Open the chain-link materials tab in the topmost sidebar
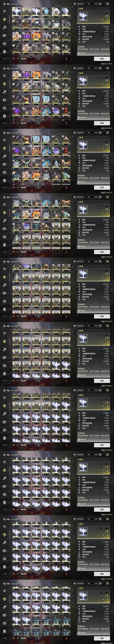Image resolution: width=114 pixels, height=644 pixels. coord(4,27)
